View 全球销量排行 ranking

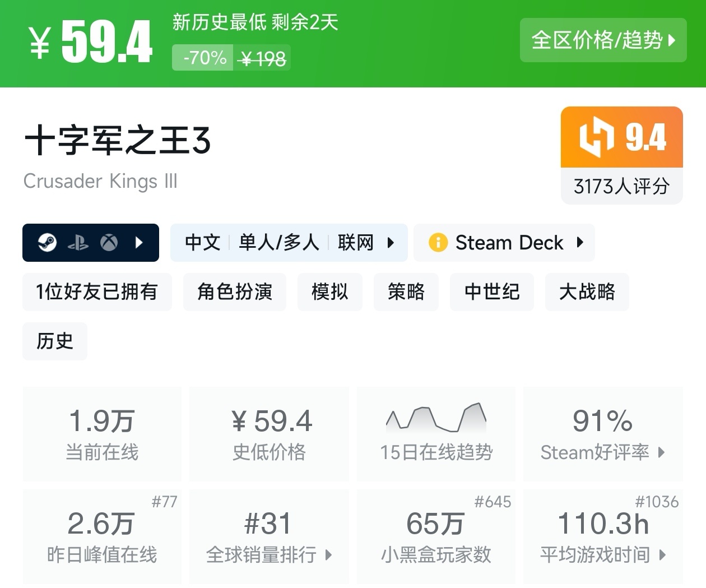(269, 555)
